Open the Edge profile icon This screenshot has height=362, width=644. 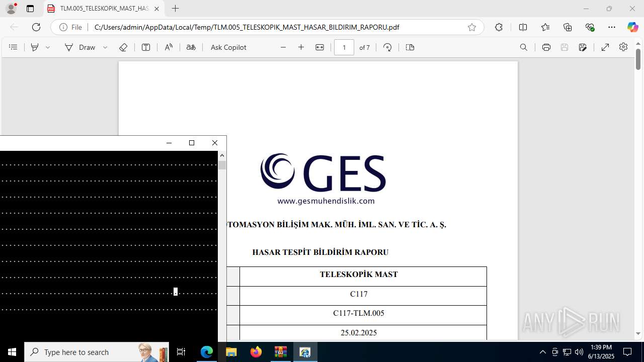tap(11, 9)
